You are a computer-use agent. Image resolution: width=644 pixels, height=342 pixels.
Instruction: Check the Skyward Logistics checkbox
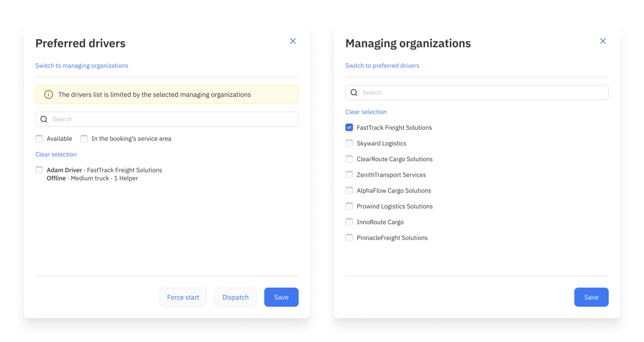point(349,143)
